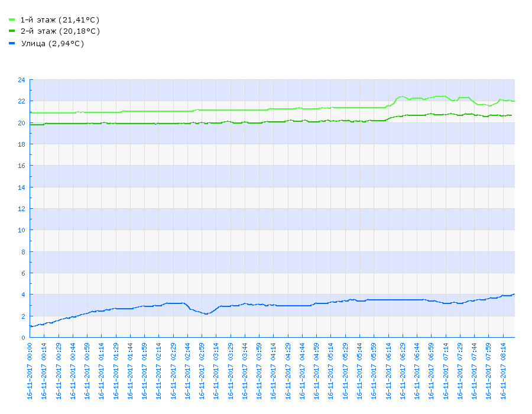Click the x-axis label '16-11-2017 03:29'
532x414 pixels.
[231, 371]
